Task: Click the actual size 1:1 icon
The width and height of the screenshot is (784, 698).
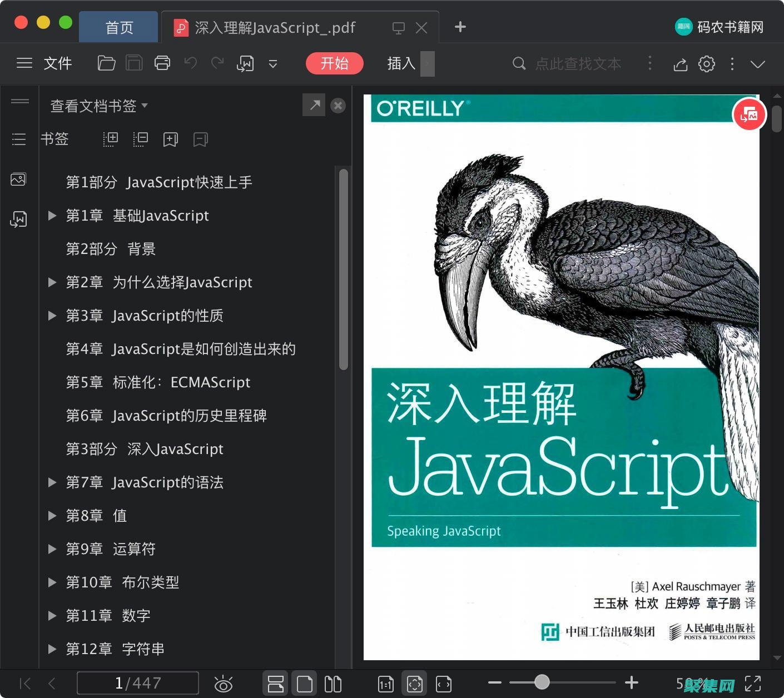Action: click(385, 683)
